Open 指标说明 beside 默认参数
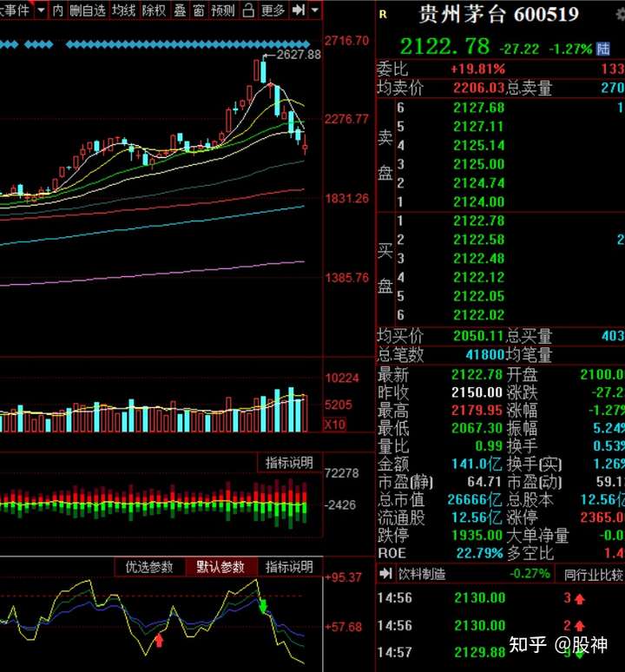The image size is (625, 672). (x=290, y=567)
